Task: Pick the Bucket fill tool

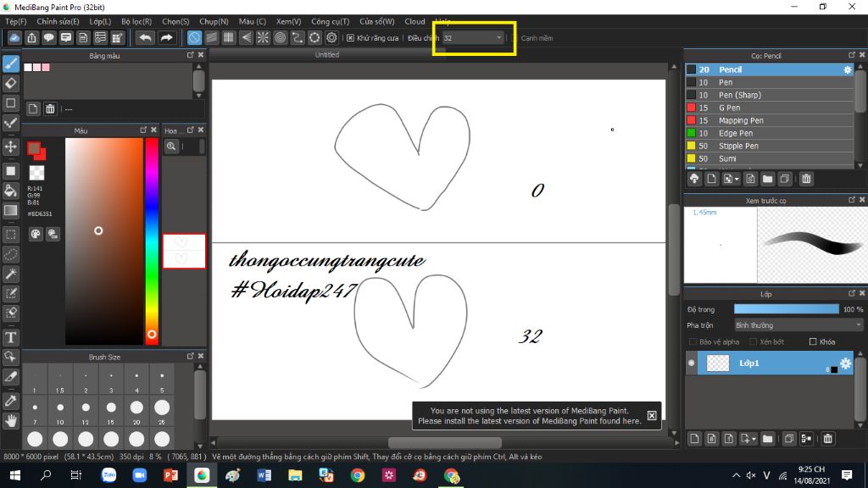Action: 10,191
